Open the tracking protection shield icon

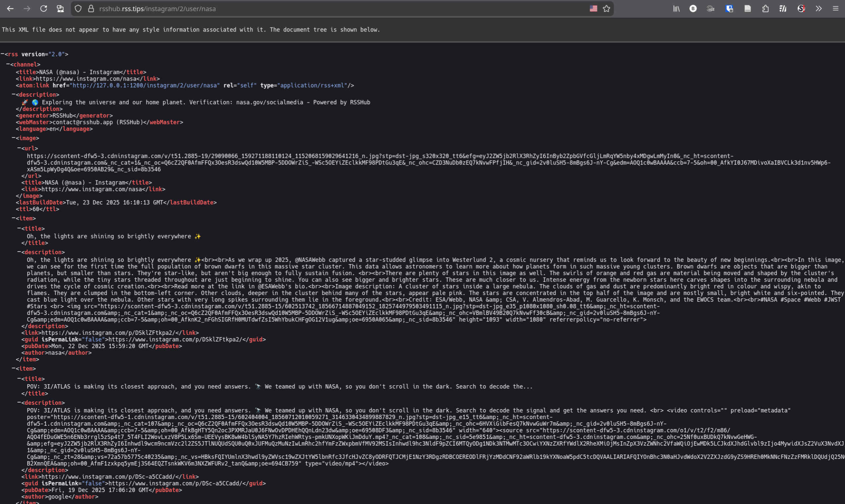pos(78,9)
